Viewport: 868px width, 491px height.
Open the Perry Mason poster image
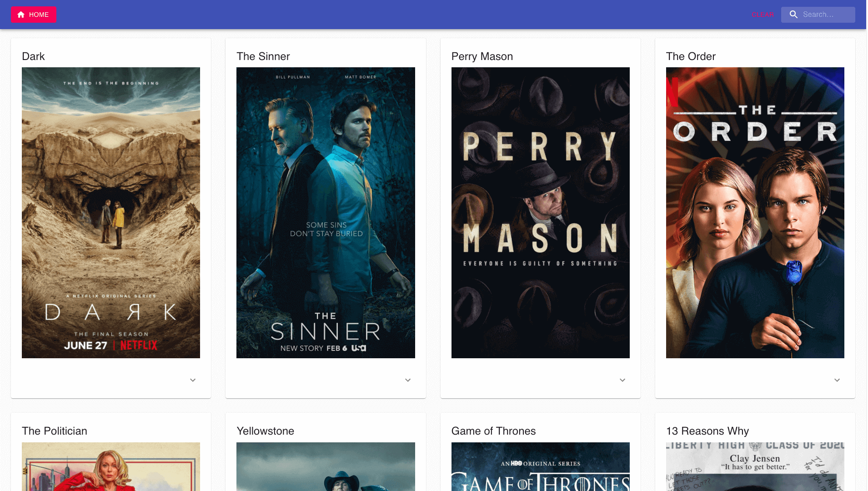tap(541, 213)
